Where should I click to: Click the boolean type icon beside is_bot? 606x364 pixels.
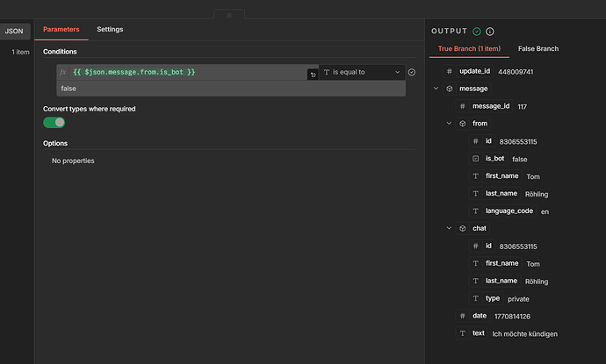(475, 159)
